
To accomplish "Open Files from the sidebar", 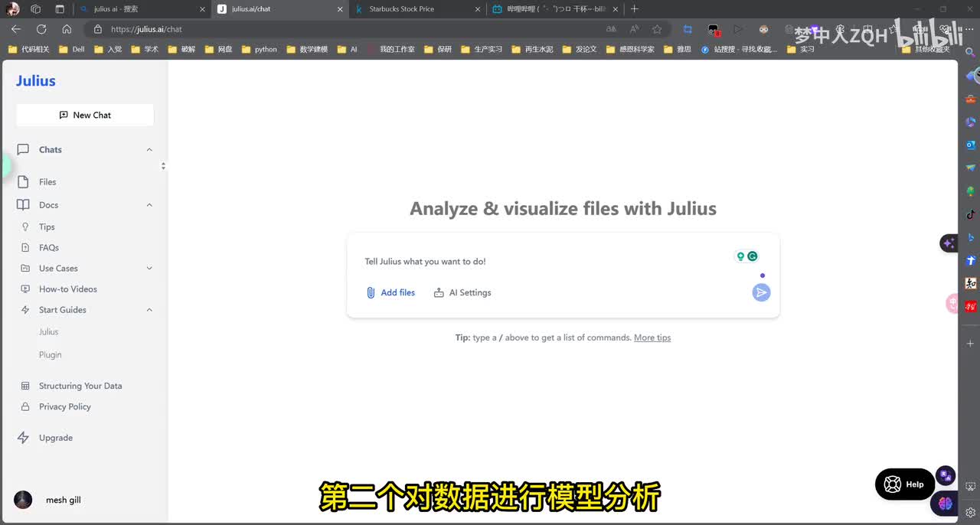I will [47, 182].
